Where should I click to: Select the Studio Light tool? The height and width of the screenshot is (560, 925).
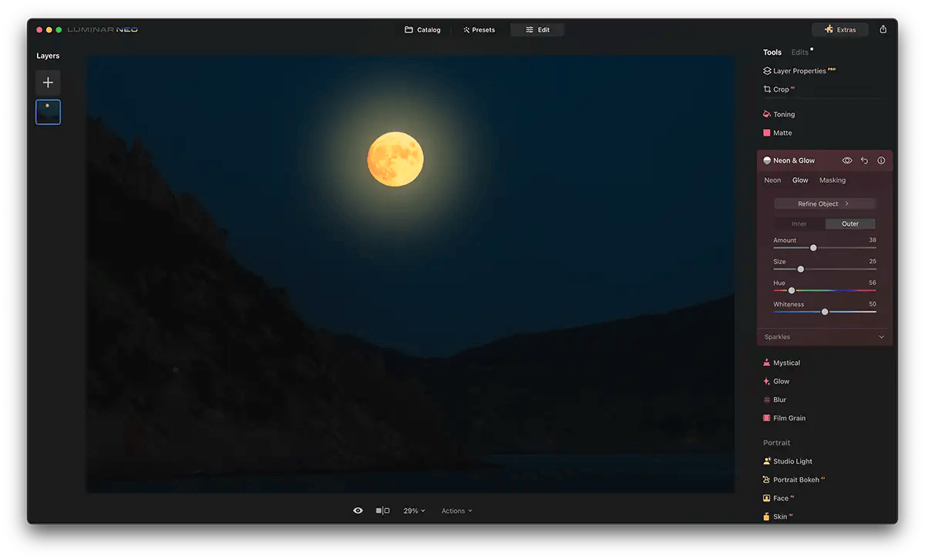click(792, 461)
